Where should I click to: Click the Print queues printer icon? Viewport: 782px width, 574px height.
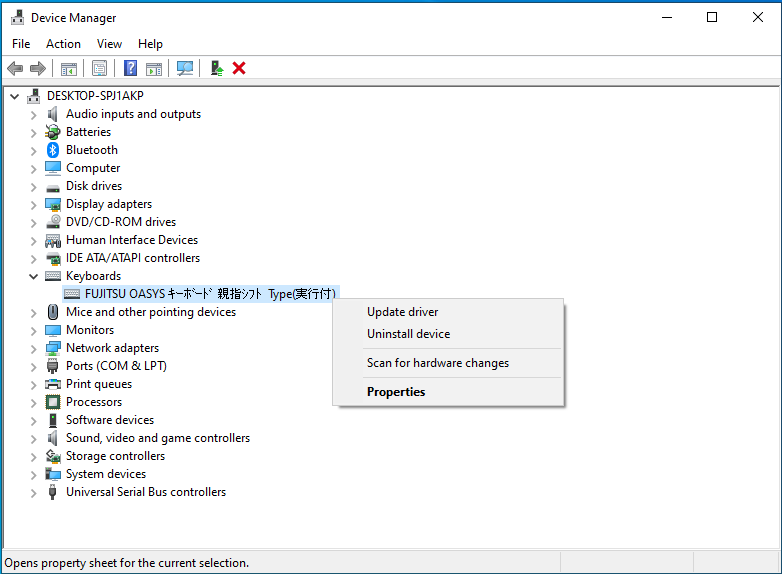53,384
